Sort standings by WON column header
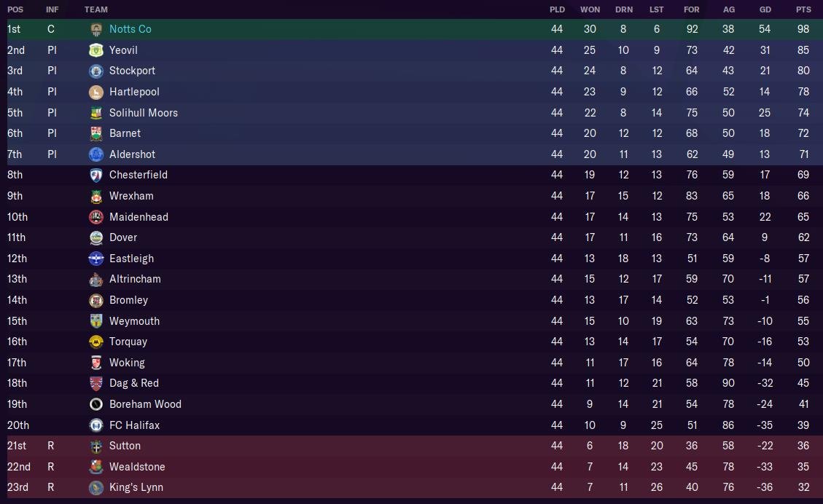The height and width of the screenshot is (504, 823). (x=590, y=9)
